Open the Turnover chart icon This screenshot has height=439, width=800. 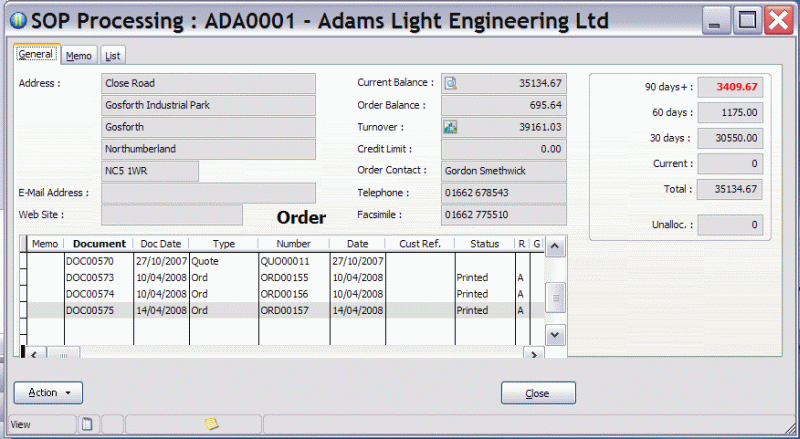[451, 127]
